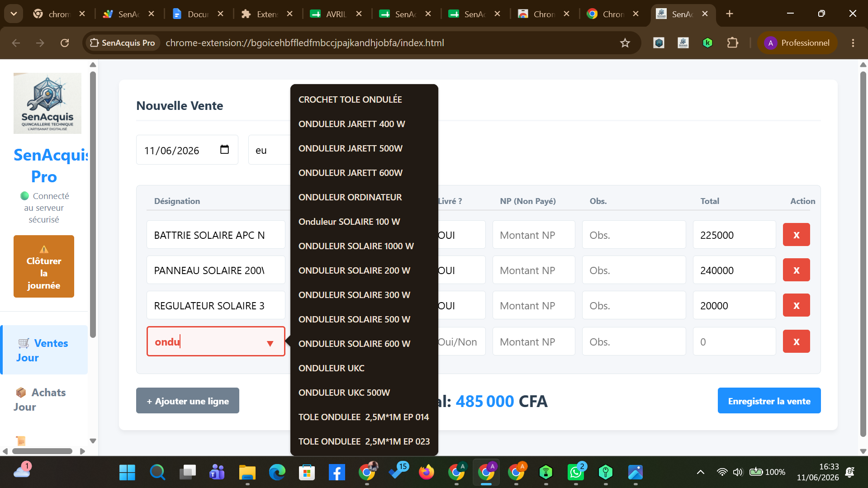Click the BATTRIE SOLAIRE designation field
The width and height of the screenshot is (868, 488).
pyautogui.click(x=216, y=235)
